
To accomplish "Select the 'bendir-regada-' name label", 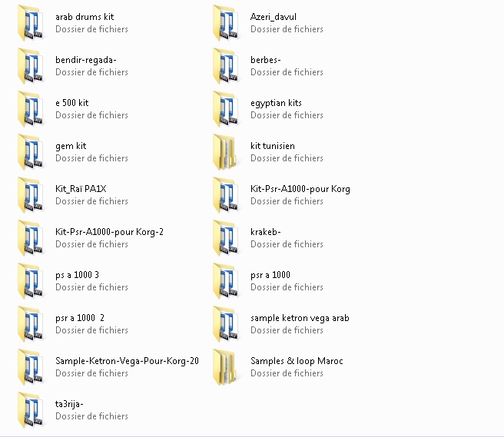I will pos(86,60).
